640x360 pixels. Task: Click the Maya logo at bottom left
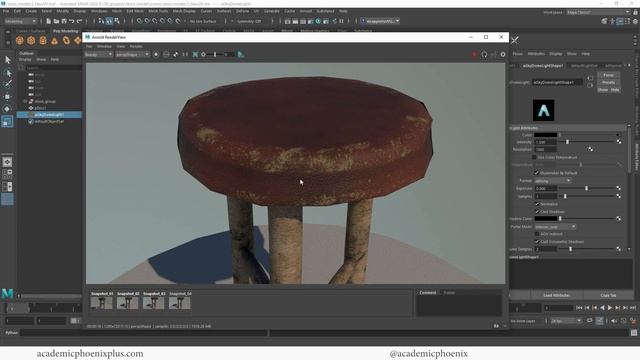coord(7,293)
